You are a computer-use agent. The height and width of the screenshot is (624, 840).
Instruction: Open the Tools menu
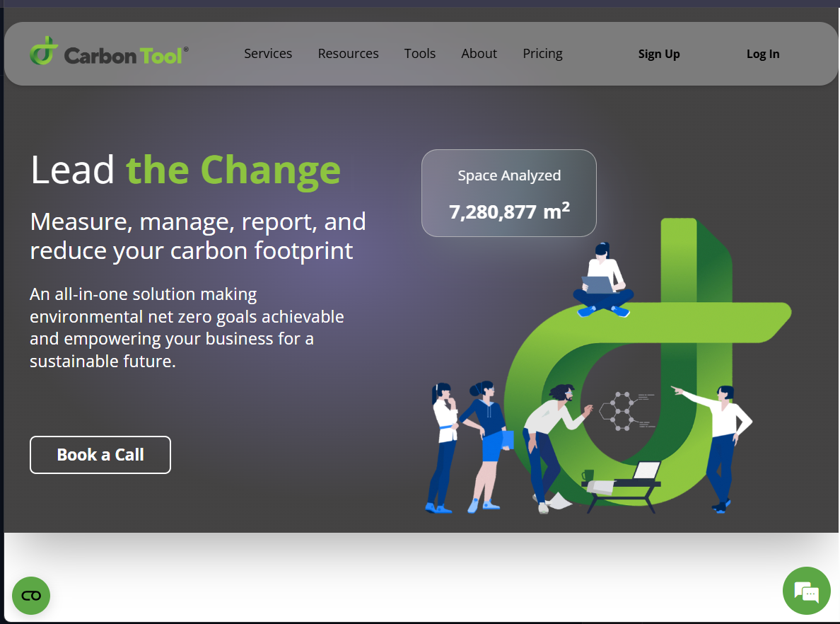(x=420, y=54)
